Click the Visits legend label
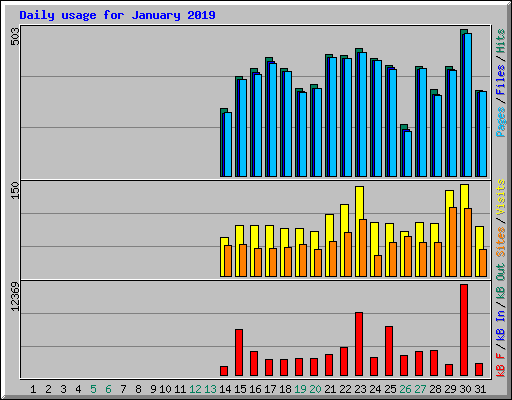Image resolution: width=512 pixels, height=400 pixels. (x=501, y=197)
